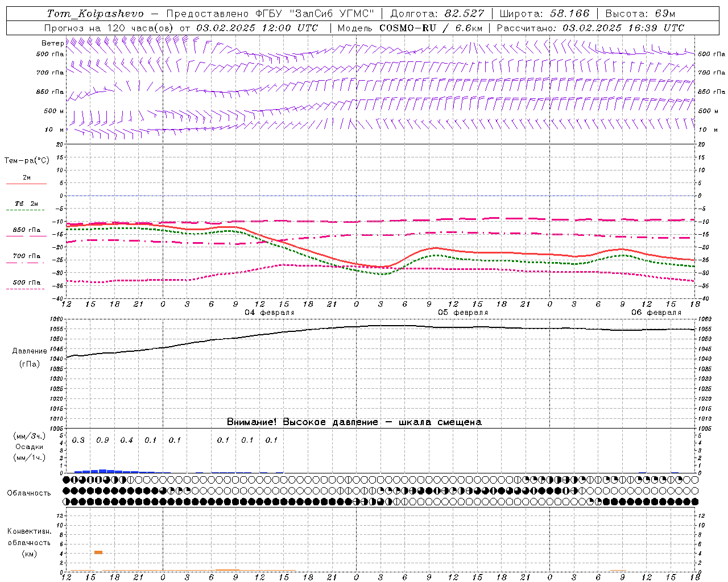Select the Td 2м dew point legend entry

[26, 203]
